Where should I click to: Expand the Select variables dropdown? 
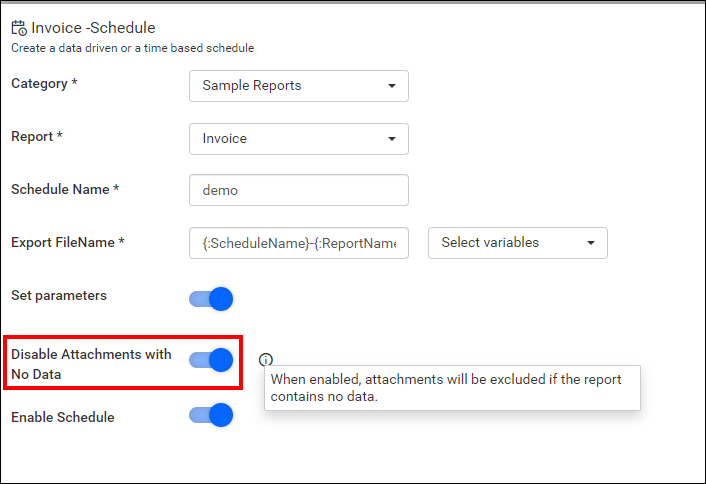point(518,243)
